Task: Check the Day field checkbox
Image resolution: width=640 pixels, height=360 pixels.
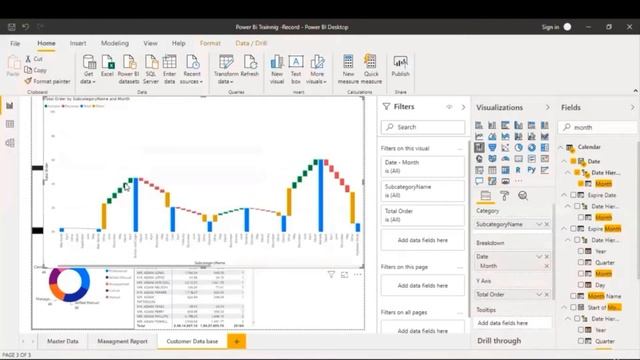Action: tap(580, 284)
